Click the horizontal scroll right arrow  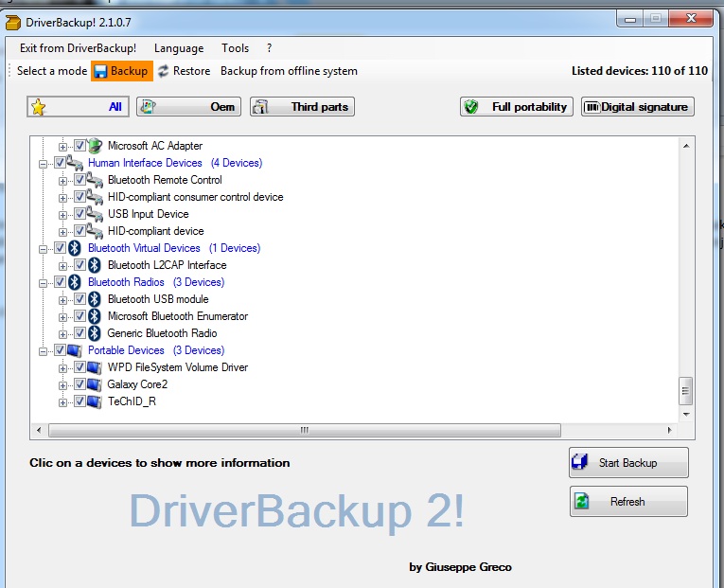(669, 430)
